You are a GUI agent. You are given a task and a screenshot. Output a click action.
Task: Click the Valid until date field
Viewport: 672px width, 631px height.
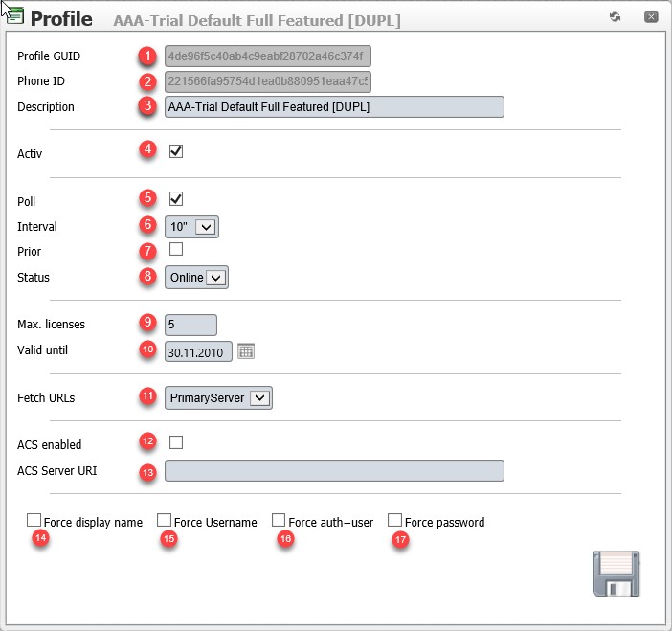198,351
